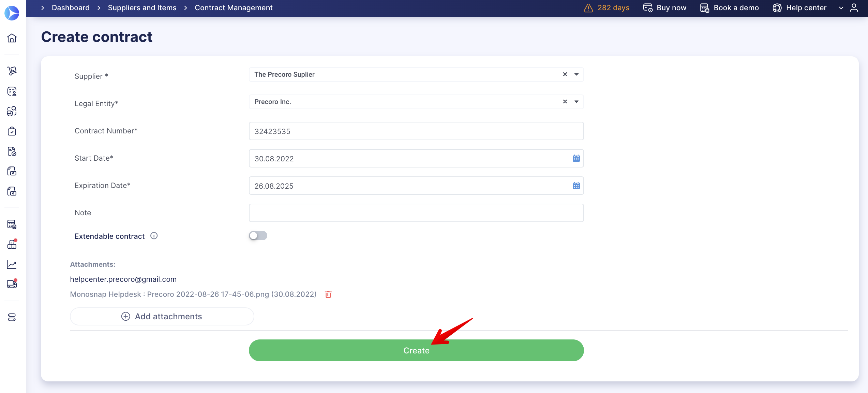This screenshot has height=393, width=868.
Task: Focus the Note input field
Action: pyautogui.click(x=416, y=213)
